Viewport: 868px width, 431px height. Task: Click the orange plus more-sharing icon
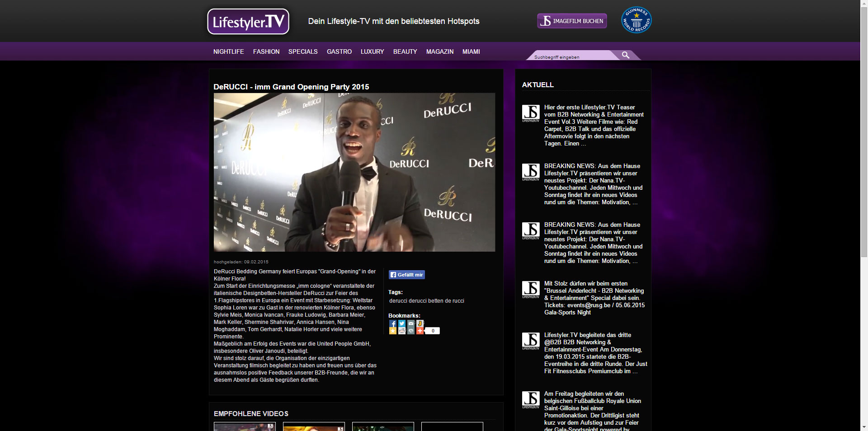420,331
